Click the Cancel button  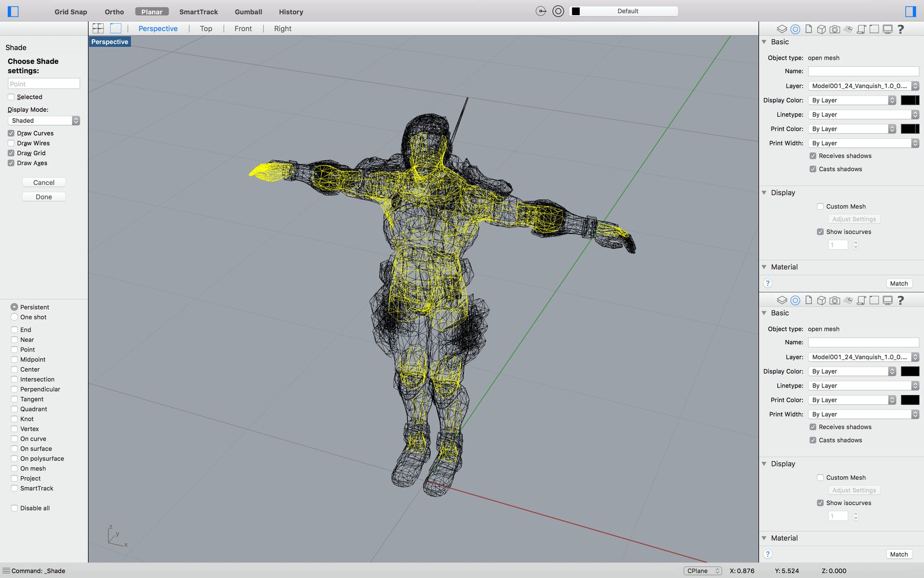[44, 183]
